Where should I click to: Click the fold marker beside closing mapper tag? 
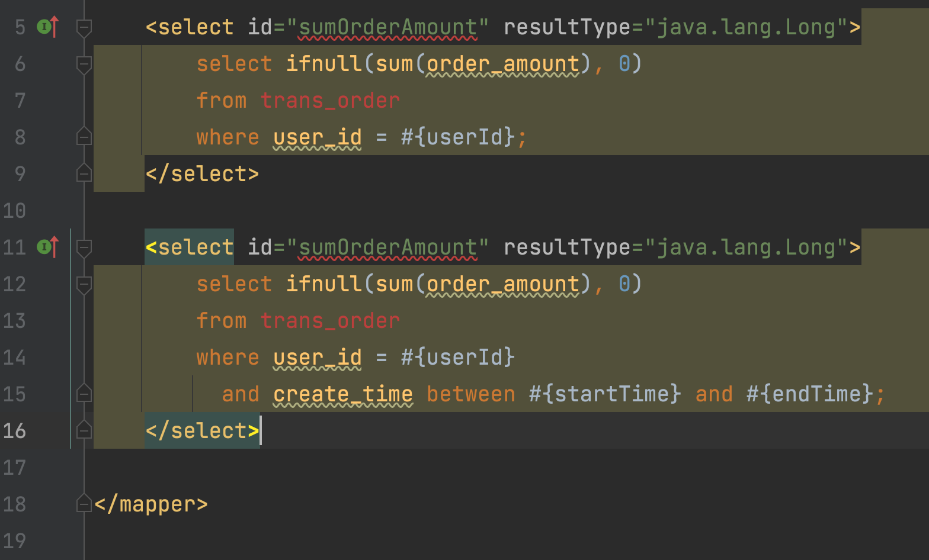point(84,503)
